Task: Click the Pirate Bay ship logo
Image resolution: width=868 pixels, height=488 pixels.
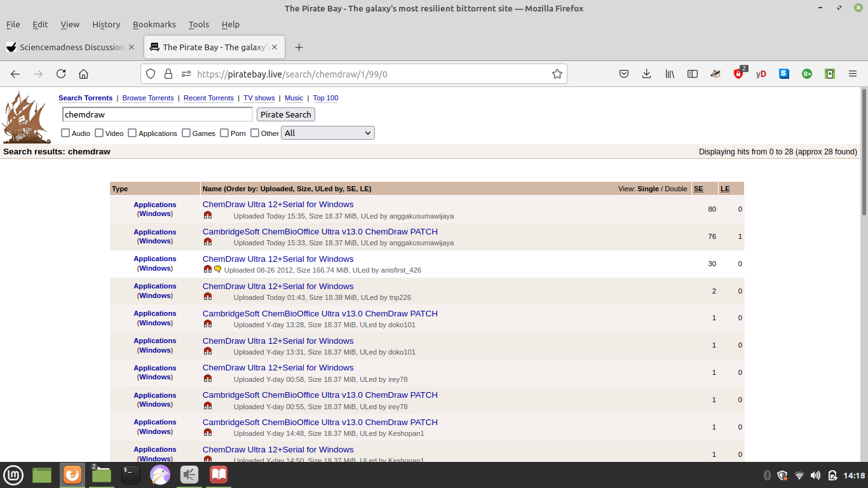Action: [27, 118]
